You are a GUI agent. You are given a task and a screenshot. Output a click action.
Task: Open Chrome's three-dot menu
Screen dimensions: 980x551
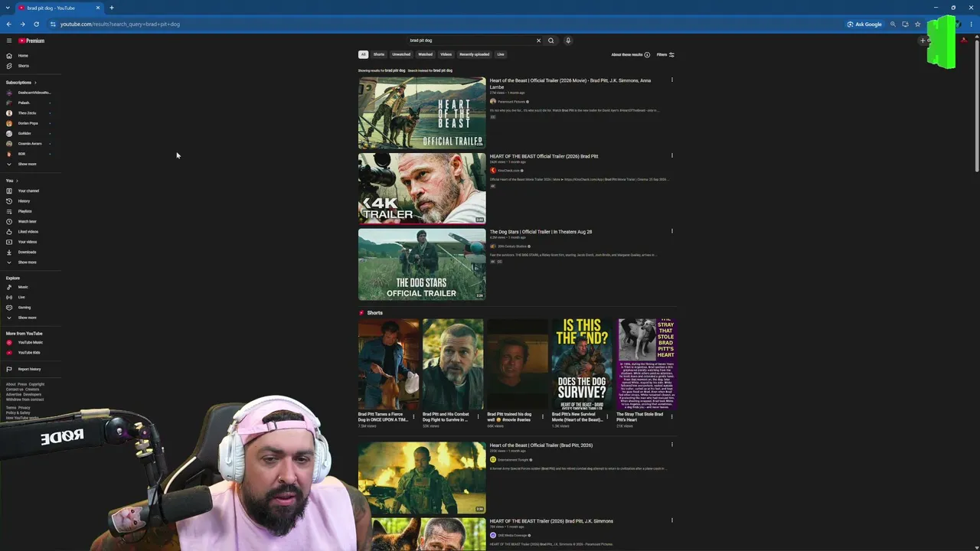point(972,24)
